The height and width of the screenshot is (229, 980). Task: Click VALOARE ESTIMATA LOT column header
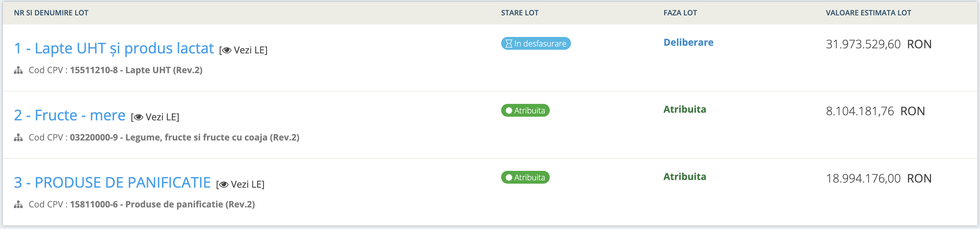pyautogui.click(x=868, y=12)
